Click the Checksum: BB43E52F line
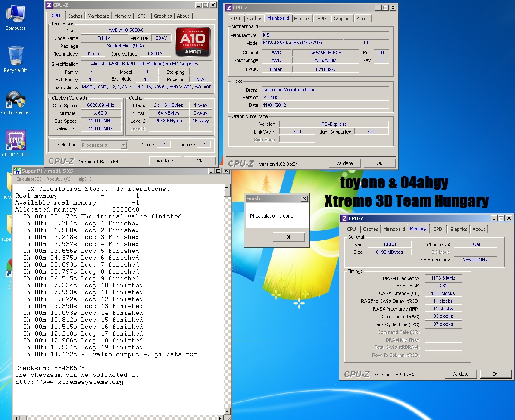The image size is (515, 420). coord(50,368)
